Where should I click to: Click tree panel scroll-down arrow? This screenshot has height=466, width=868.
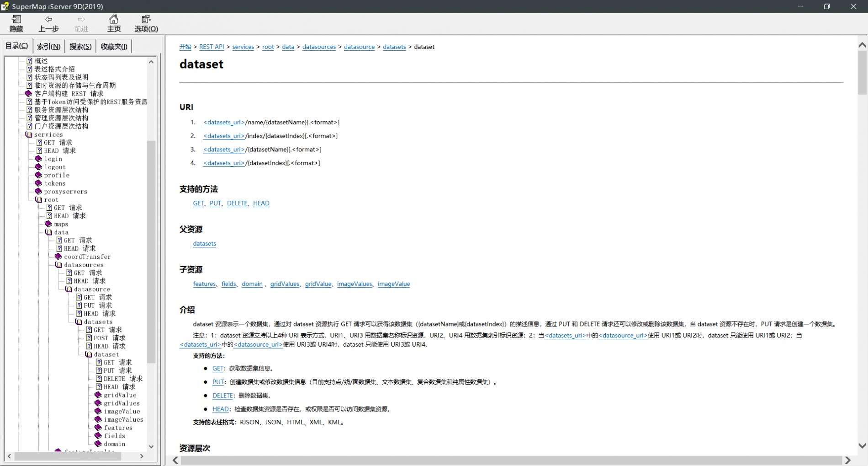coord(151,447)
